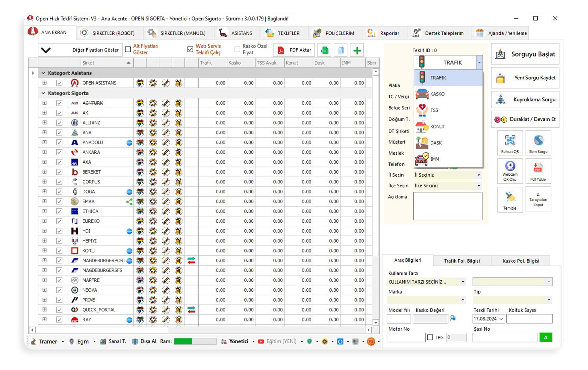Tick the LPG checkbox
The image size is (588, 370).
[430, 337]
